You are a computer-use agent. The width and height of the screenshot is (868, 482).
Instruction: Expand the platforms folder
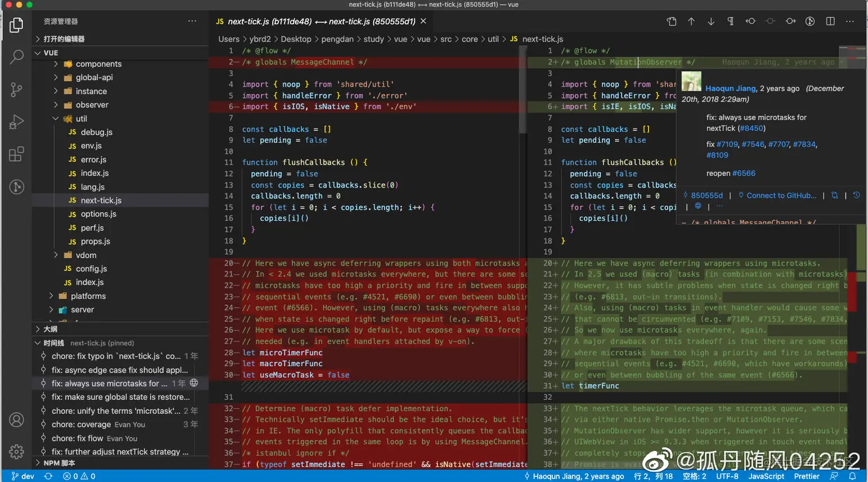click(x=120, y=296)
